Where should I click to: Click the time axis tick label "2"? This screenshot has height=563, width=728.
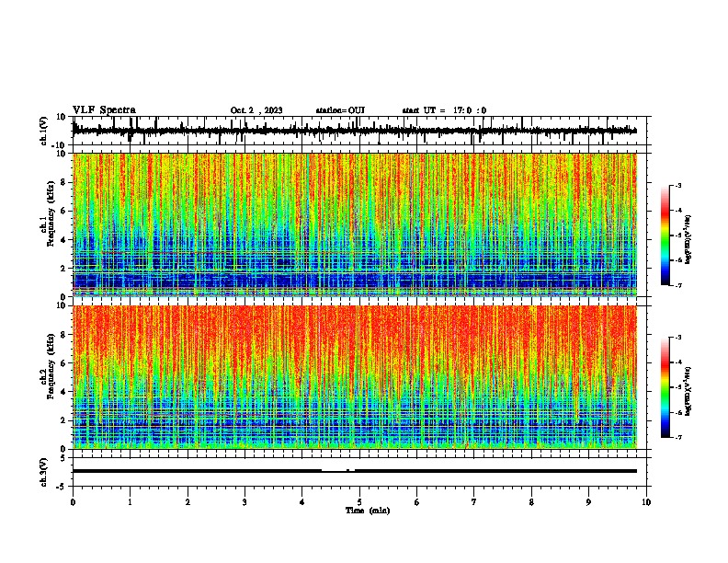[x=188, y=502]
